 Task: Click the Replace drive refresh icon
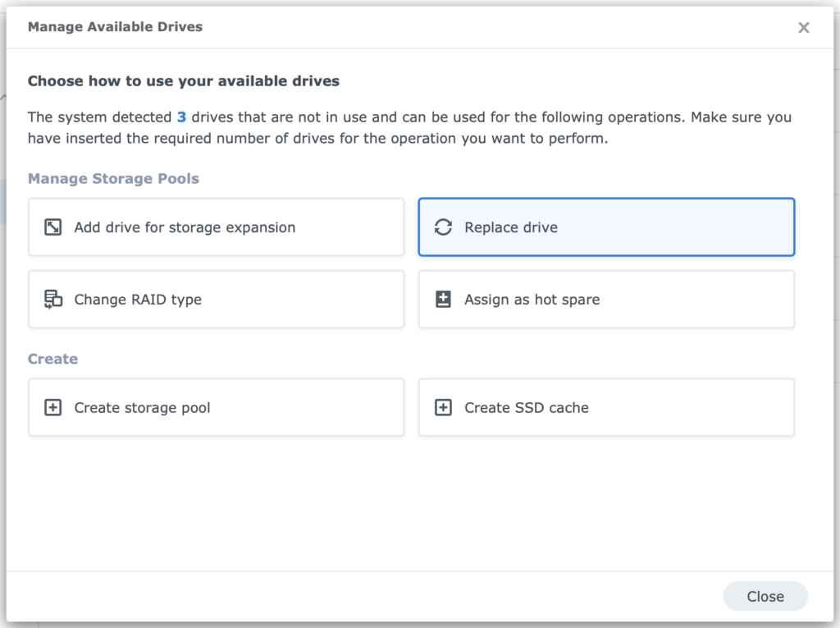click(x=443, y=227)
